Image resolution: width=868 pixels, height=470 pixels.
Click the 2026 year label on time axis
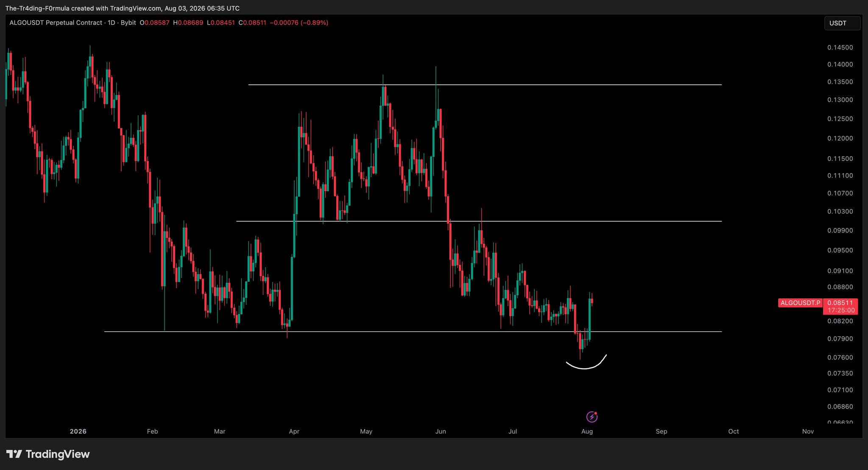[78, 431]
